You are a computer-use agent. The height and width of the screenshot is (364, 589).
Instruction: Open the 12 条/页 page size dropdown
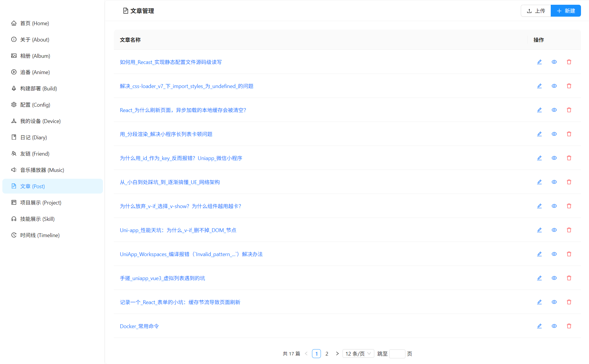point(358,354)
